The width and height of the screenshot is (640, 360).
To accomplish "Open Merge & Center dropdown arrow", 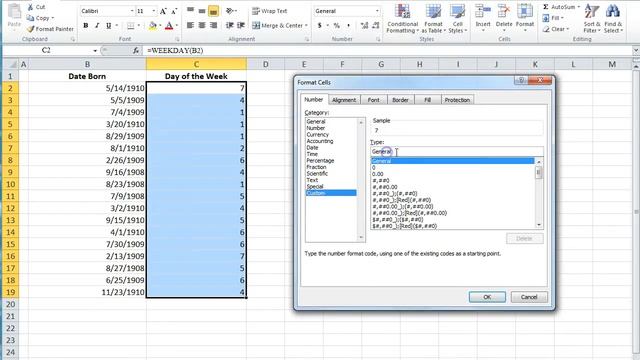I will [306, 25].
